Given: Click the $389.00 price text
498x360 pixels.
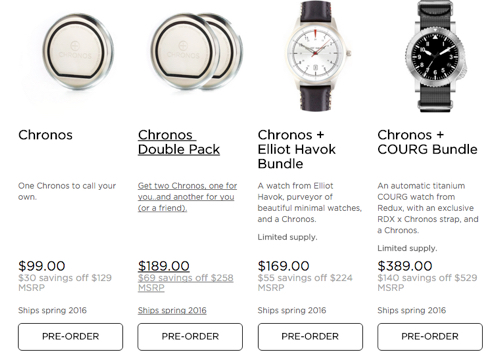Looking at the screenshot, I should [x=405, y=266].
